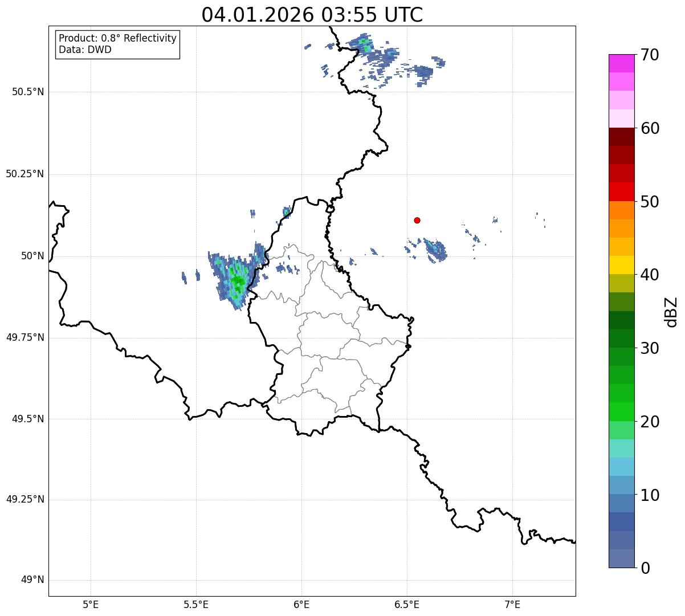Click the 7°E longitude axis label
685x616 pixels.
pyautogui.click(x=512, y=604)
